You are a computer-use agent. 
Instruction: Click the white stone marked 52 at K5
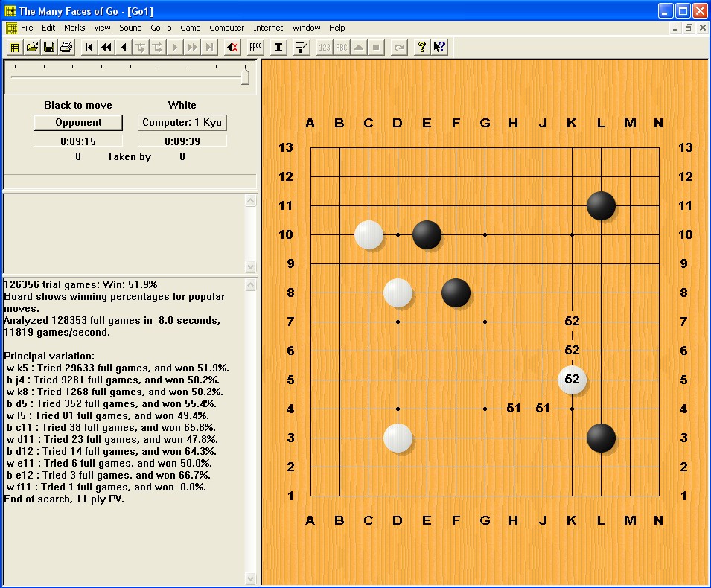tap(572, 380)
